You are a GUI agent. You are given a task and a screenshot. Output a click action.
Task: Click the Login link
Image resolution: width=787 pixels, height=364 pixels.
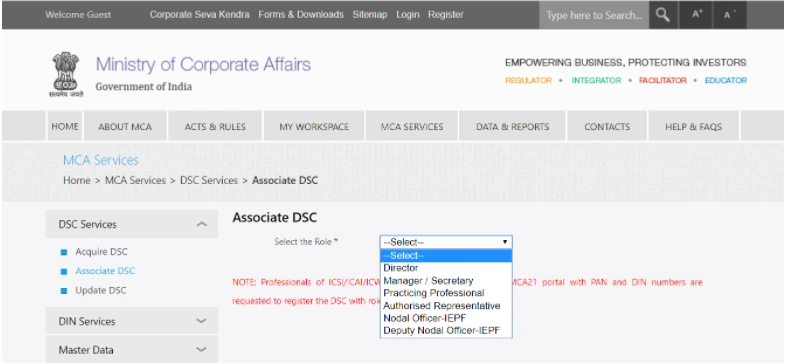[x=408, y=15]
